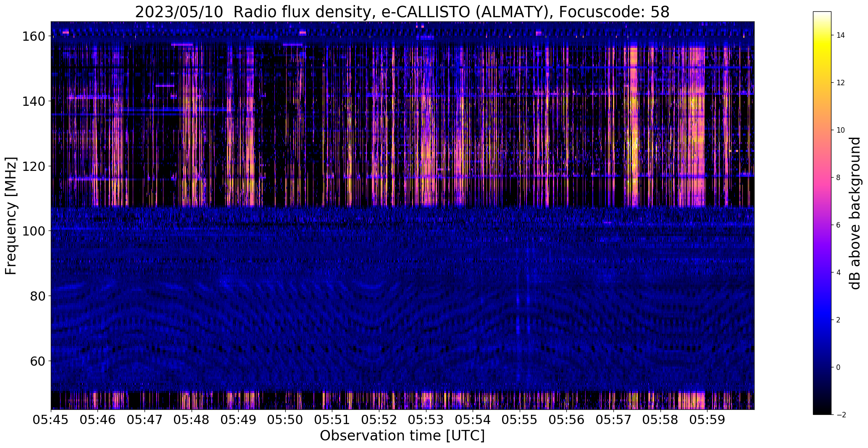
Task: Click the colorbar tick value 8
Action: click(x=839, y=178)
